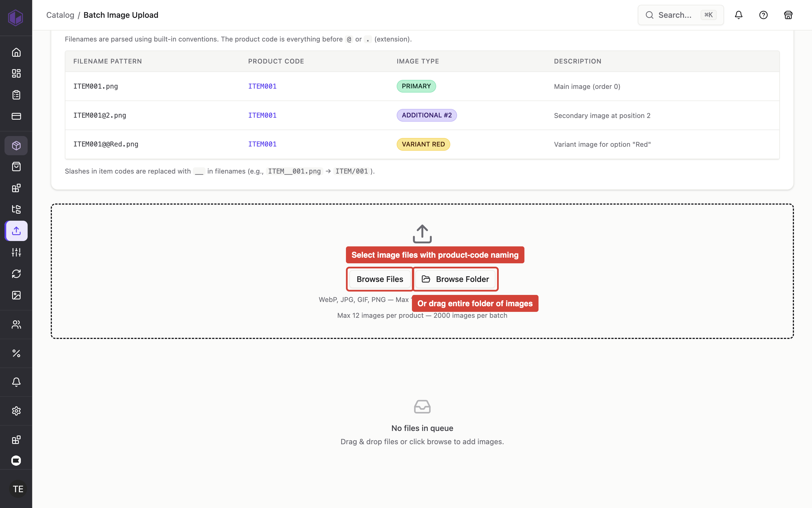
Task: Click the Browse Files button
Action: 380,279
